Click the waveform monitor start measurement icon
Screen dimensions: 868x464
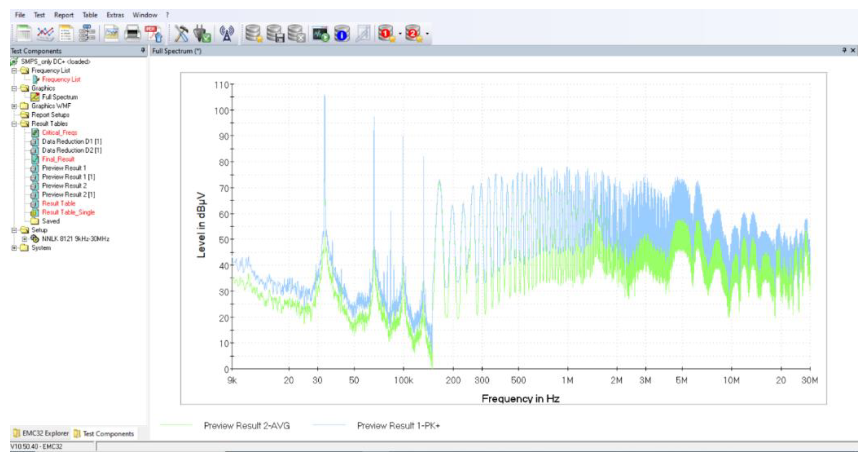320,34
